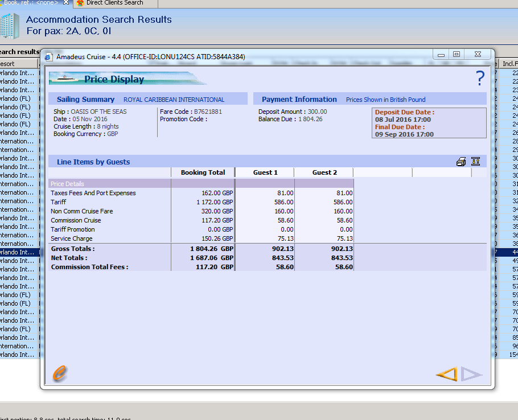Select the Commission Cruise row
The height and width of the screenshot is (420, 518).
pos(201,220)
